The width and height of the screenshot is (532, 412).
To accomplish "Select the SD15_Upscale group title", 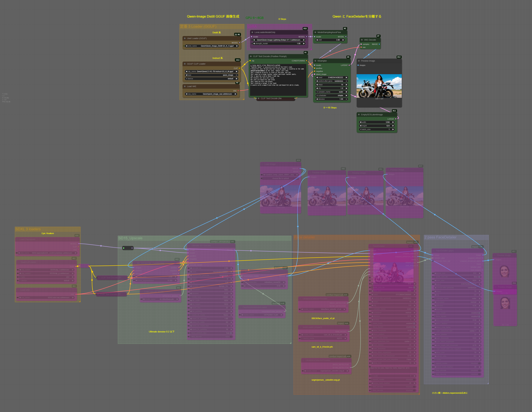I will 130,238.
